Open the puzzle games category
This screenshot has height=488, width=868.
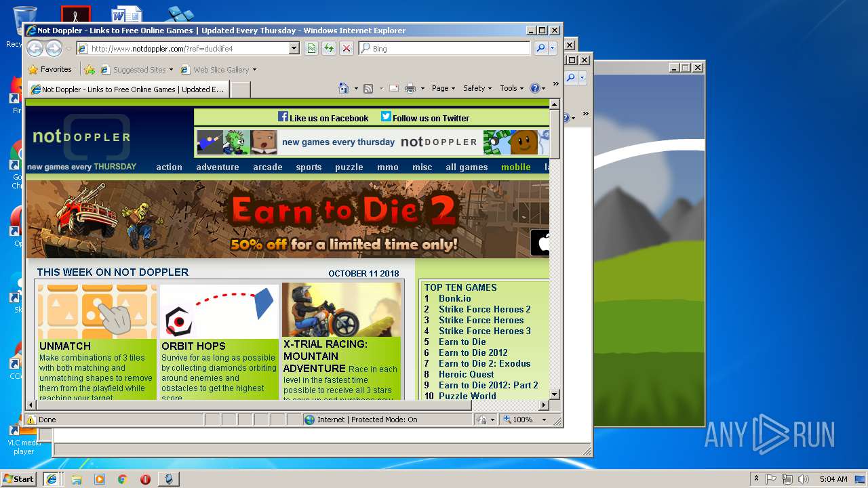click(x=349, y=167)
